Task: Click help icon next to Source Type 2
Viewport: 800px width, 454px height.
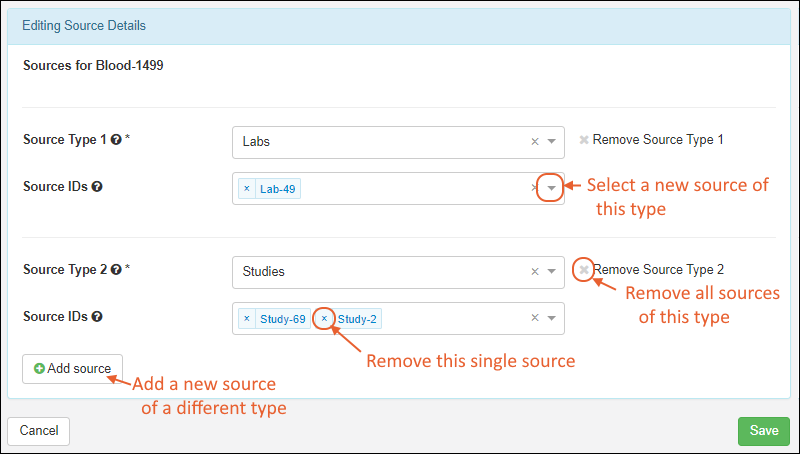Action: (x=116, y=270)
